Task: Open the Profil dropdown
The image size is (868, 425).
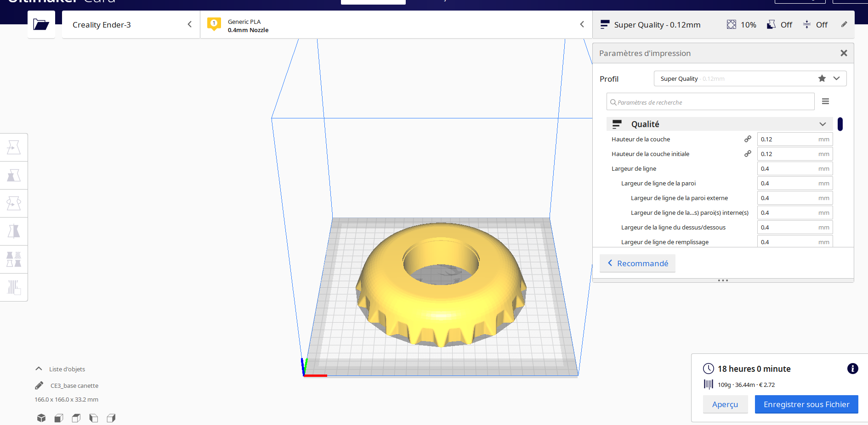Action: (836, 78)
